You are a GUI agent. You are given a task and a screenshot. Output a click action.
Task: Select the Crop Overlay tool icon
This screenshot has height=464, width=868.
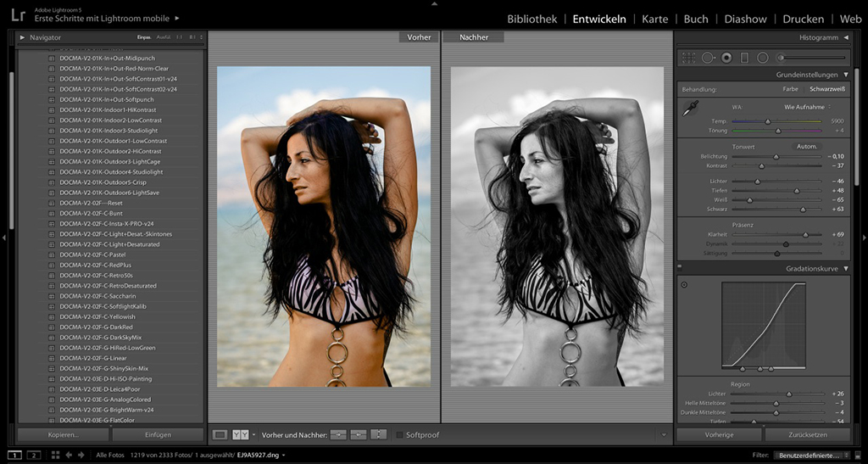click(688, 58)
